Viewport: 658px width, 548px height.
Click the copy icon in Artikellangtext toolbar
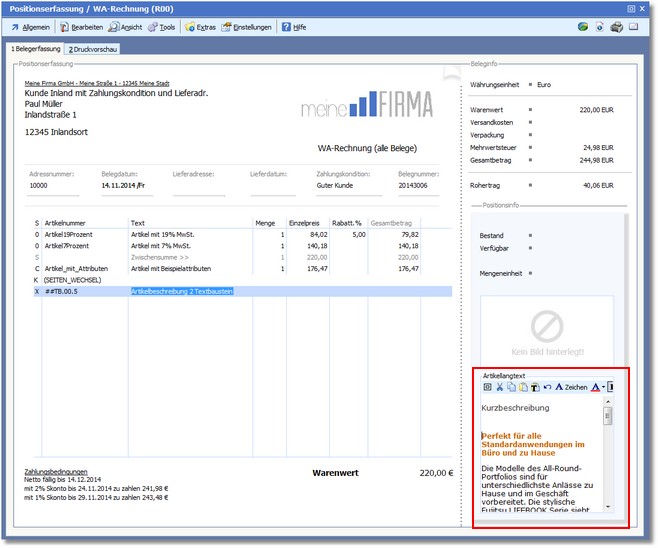(x=510, y=387)
